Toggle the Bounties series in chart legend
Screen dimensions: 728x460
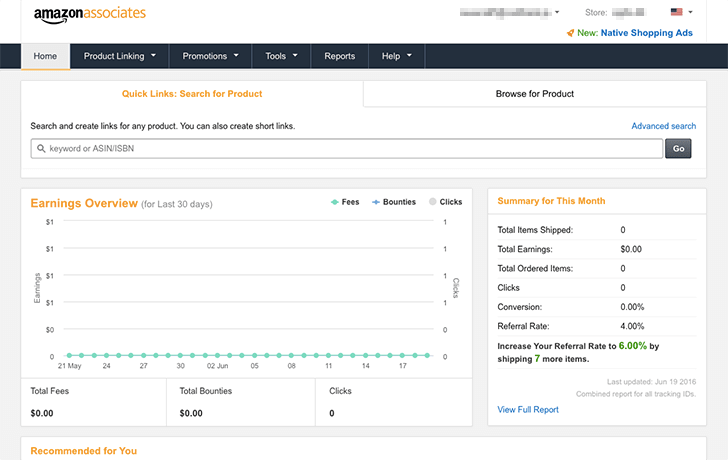pyautogui.click(x=394, y=202)
